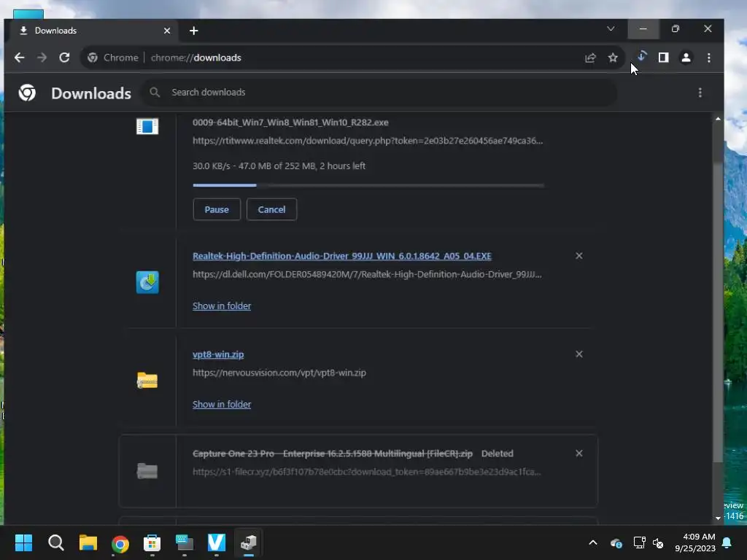Toggle the Chrome side panel
The width and height of the screenshot is (747, 560).
[663, 58]
